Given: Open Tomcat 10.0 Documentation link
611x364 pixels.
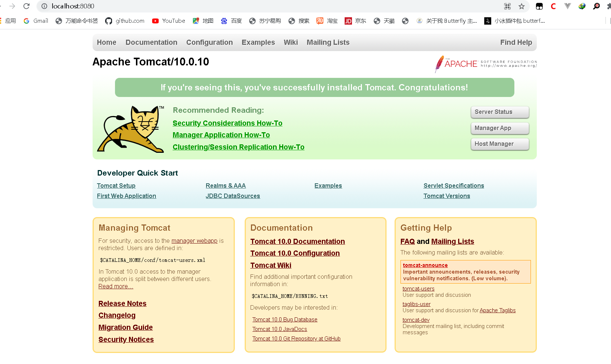Looking at the screenshot, I should 298,241.
